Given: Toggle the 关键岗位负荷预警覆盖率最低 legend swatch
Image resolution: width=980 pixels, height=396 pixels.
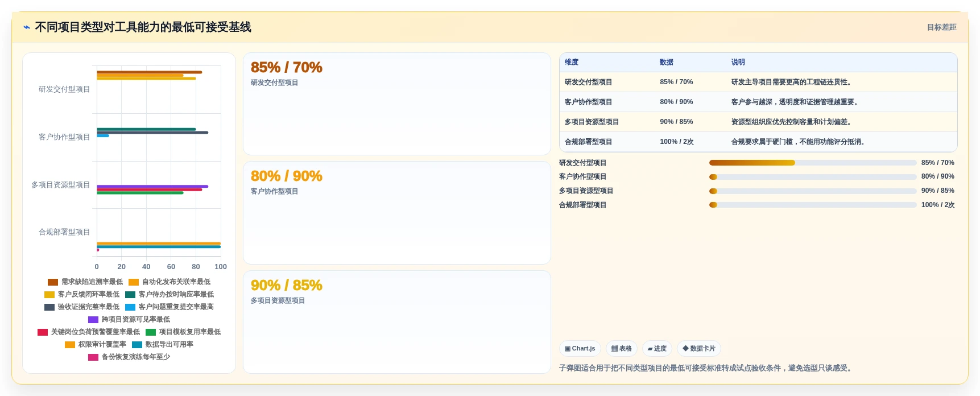Looking at the screenshot, I should pos(43,332).
